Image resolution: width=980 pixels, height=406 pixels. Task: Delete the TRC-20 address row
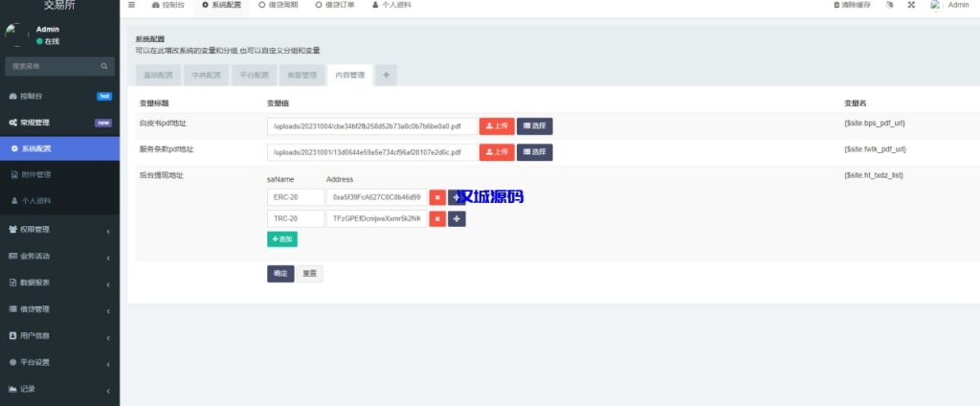[x=436, y=219]
